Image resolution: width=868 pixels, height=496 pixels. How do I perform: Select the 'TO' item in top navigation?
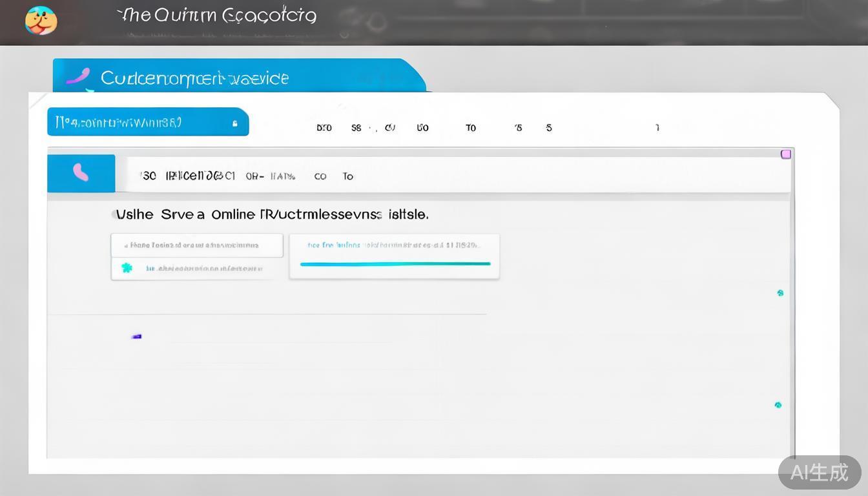pos(471,128)
